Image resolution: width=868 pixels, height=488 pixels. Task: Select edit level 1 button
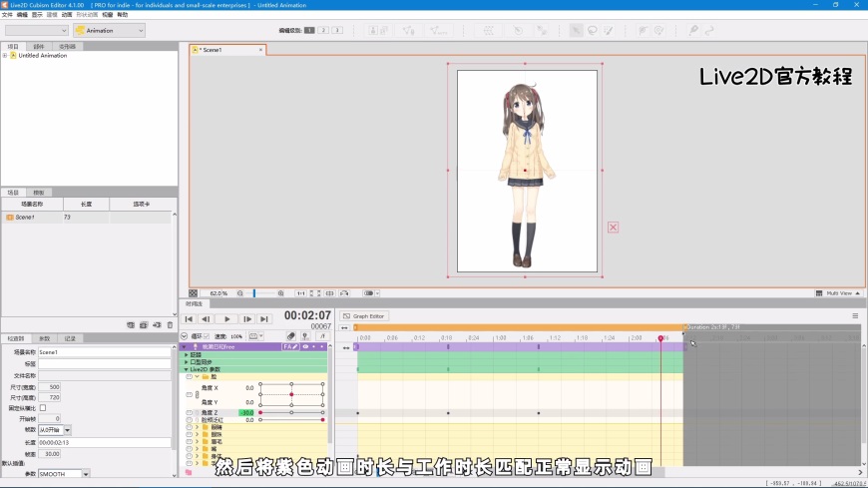pos(309,31)
